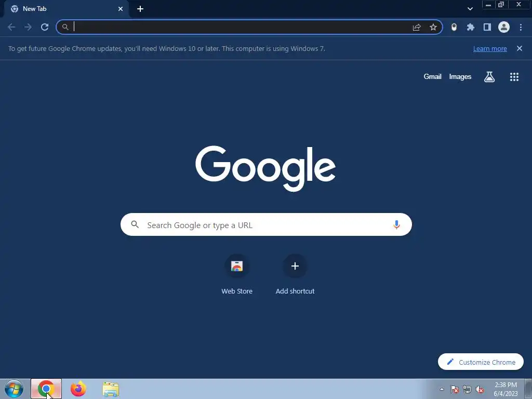The height and width of the screenshot is (399, 532).
Task: Show hidden system tray icons
Action: pos(442,389)
